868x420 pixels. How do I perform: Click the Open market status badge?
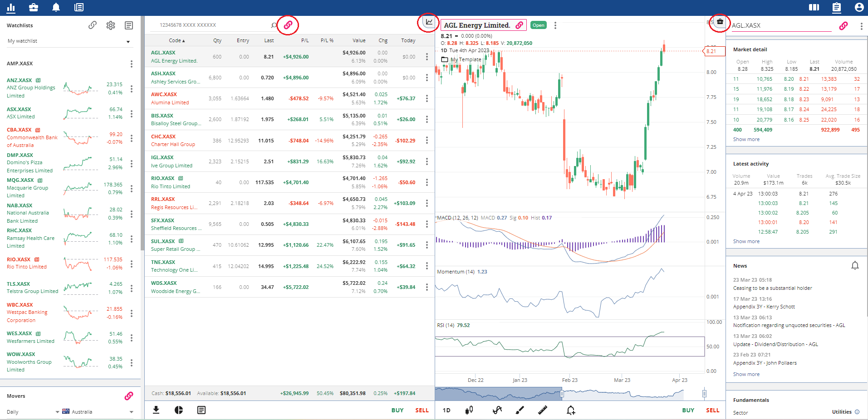tap(539, 25)
